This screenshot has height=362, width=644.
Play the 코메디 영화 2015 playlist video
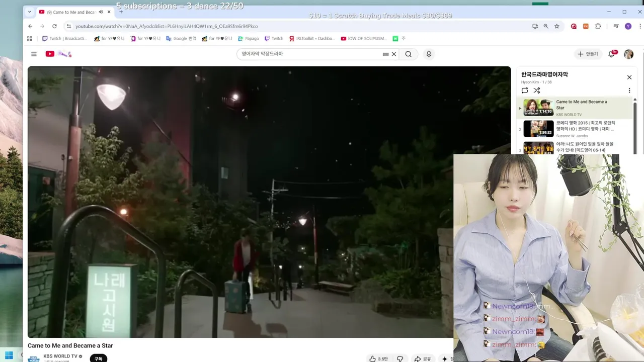pyautogui.click(x=574, y=129)
